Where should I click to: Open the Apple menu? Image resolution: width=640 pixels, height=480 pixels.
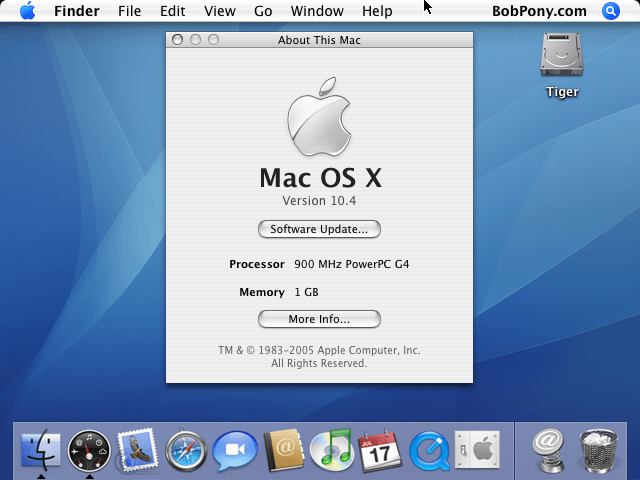(27, 11)
